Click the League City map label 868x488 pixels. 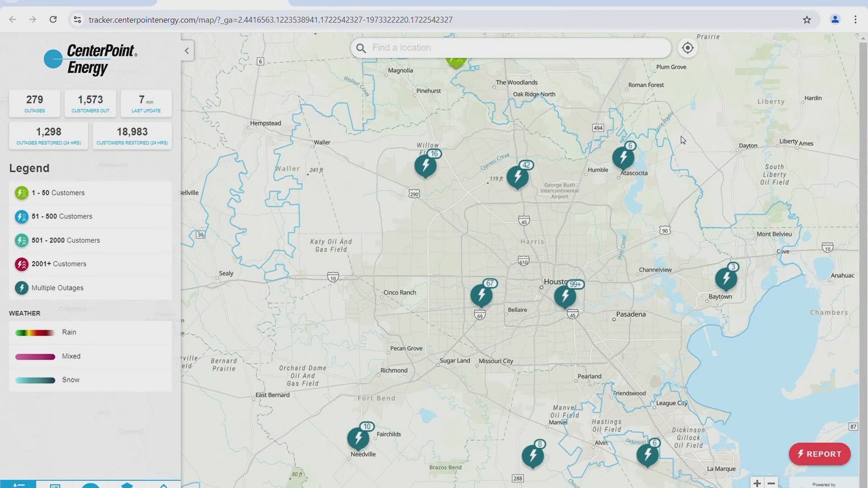[x=672, y=403]
